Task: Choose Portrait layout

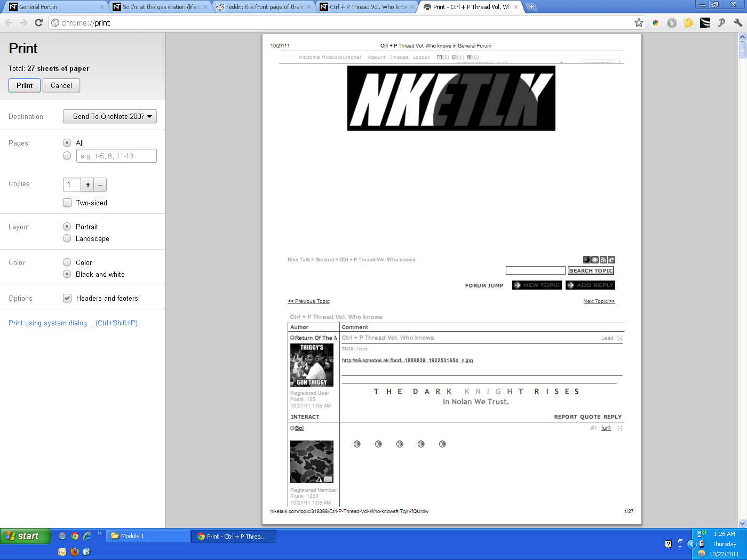Action: 67,227
